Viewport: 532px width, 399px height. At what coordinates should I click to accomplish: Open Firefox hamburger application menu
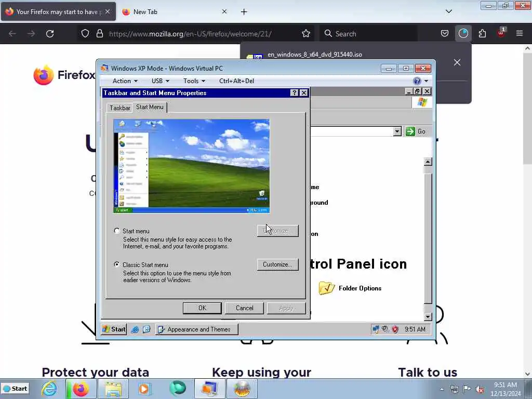pos(519,34)
